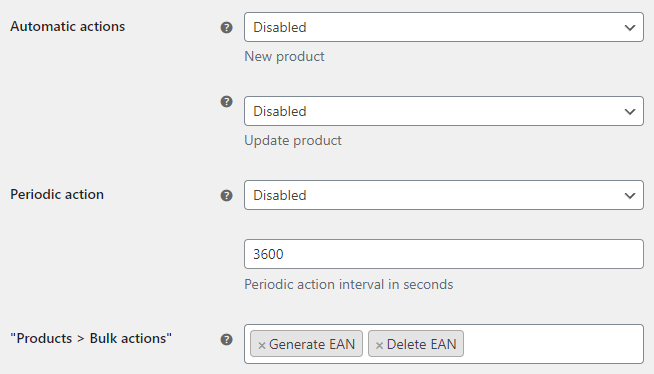
Task: Select the Generate EAN tag label
Action: tap(312, 344)
